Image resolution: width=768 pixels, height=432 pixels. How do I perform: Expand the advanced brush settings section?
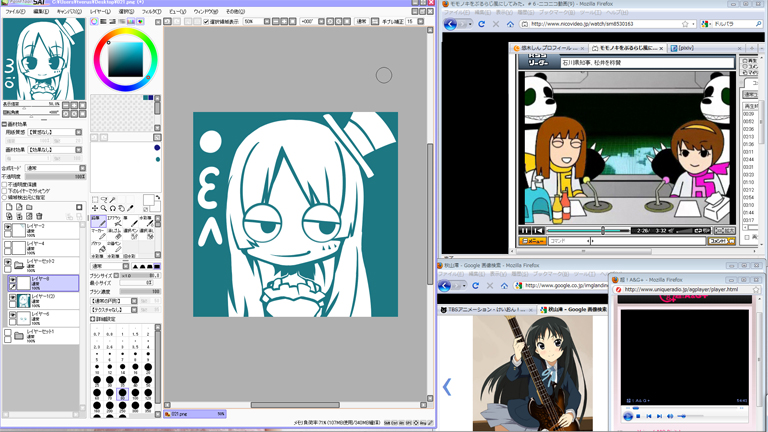(x=93, y=319)
